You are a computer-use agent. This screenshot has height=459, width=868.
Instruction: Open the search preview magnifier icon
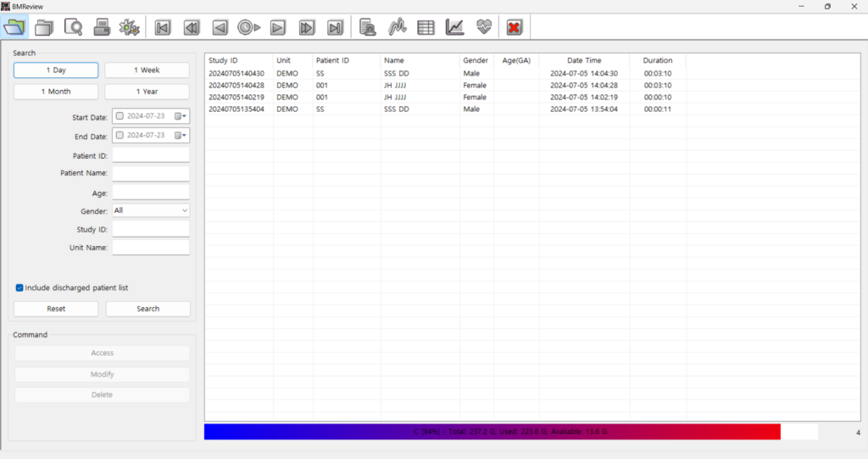pos(73,26)
